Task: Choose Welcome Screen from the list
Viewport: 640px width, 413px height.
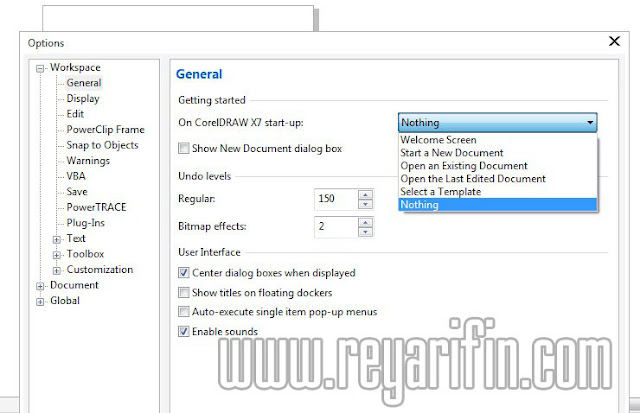Action: [x=498, y=140]
